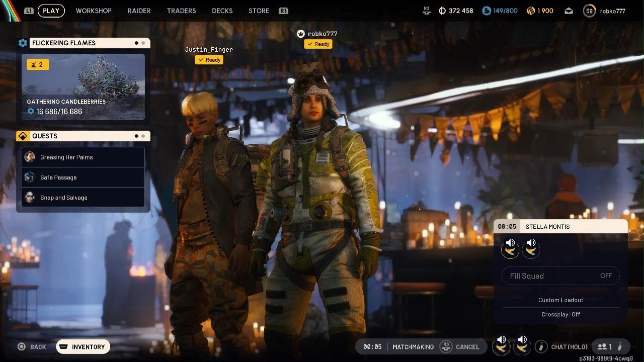Click the R3 icon beside CANCEL
This screenshot has height=362, width=644.
[x=445, y=346]
